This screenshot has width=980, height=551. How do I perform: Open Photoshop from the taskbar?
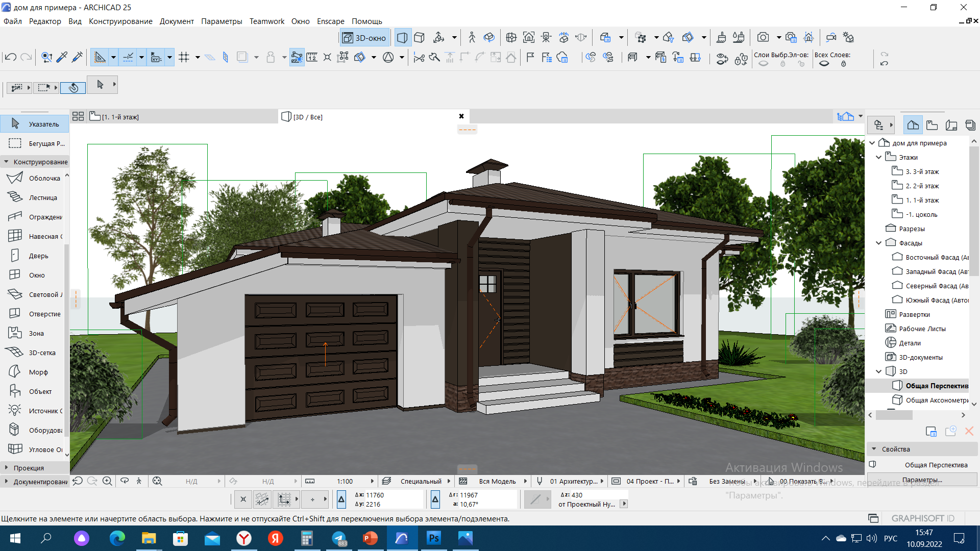(x=433, y=538)
